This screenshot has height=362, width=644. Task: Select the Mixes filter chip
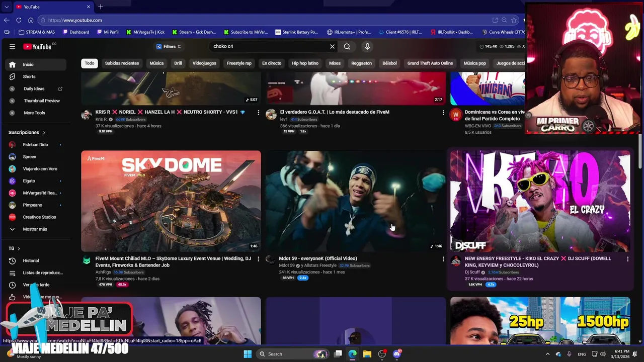pos(335,63)
